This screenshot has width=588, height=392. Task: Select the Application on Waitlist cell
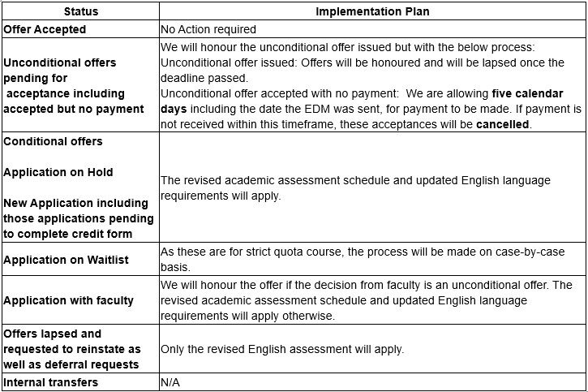67,260
